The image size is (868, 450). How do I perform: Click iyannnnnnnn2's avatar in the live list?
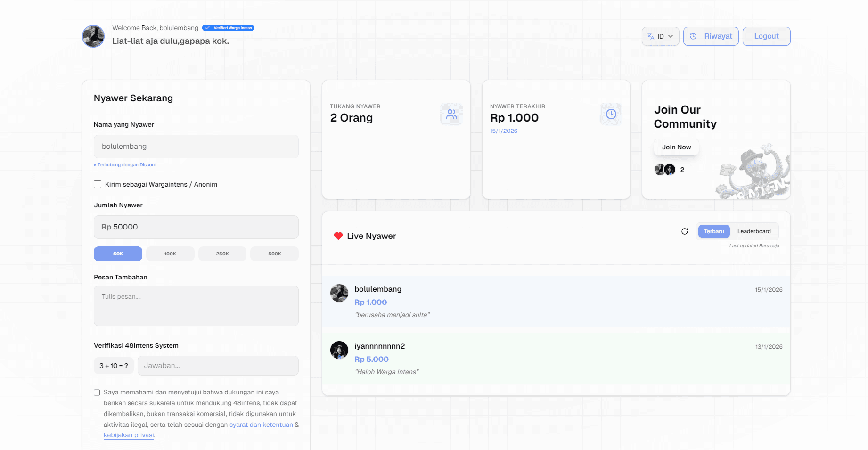pos(339,350)
